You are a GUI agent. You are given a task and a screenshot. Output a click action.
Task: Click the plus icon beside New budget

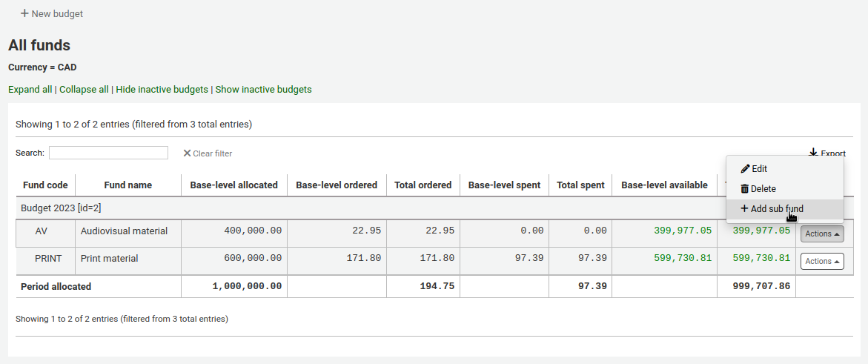24,14
